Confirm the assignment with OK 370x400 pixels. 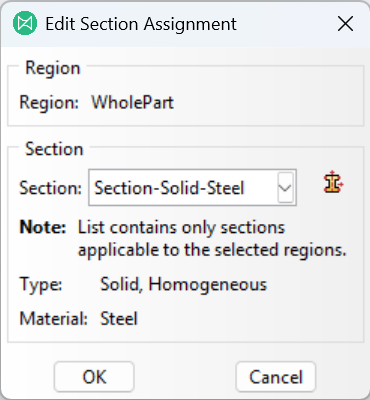(x=94, y=377)
